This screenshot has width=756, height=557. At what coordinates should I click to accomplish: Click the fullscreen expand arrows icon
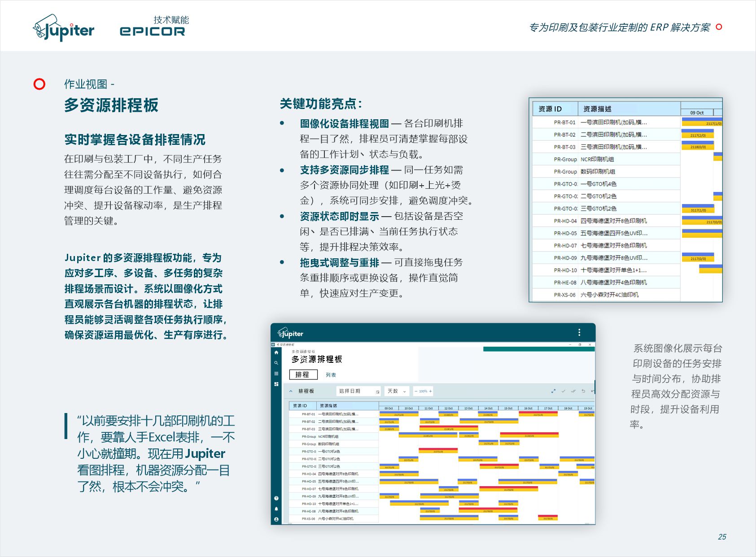[553, 391]
